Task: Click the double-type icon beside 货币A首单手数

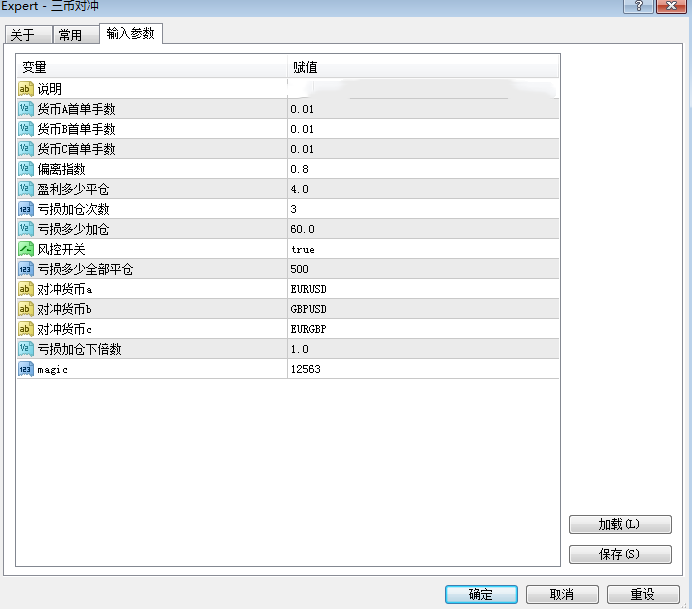Action: [26, 109]
